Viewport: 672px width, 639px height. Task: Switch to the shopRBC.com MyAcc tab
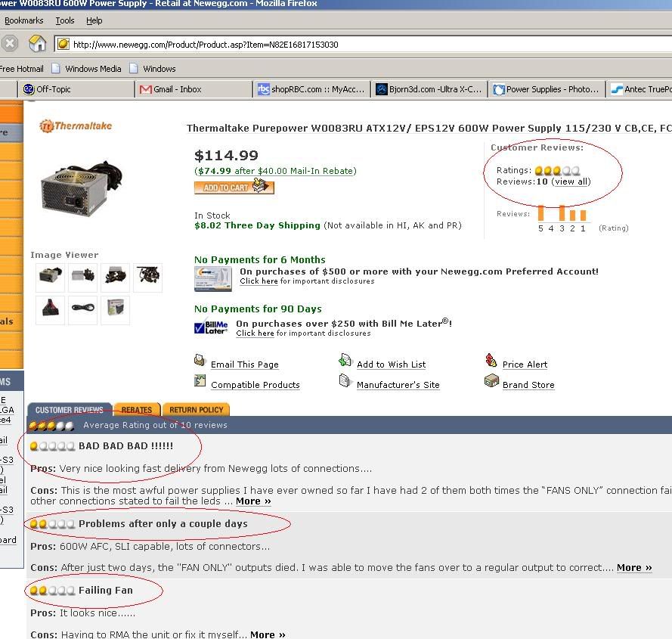point(311,89)
